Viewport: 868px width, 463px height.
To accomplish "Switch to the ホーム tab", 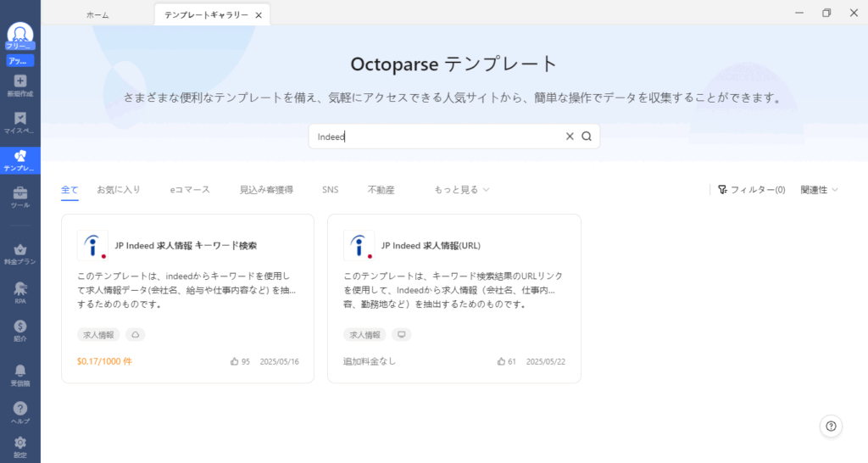I will [97, 15].
